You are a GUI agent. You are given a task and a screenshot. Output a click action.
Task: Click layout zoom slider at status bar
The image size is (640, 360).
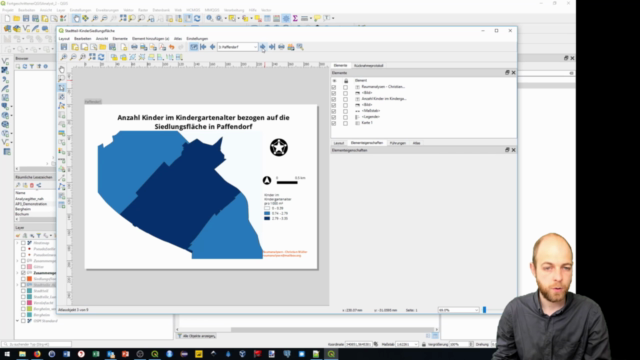tap(484, 310)
